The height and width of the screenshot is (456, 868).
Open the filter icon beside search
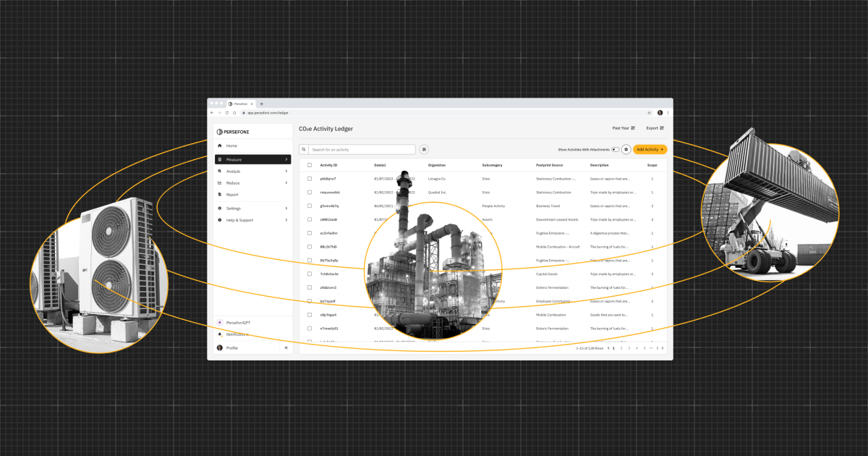coord(424,149)
